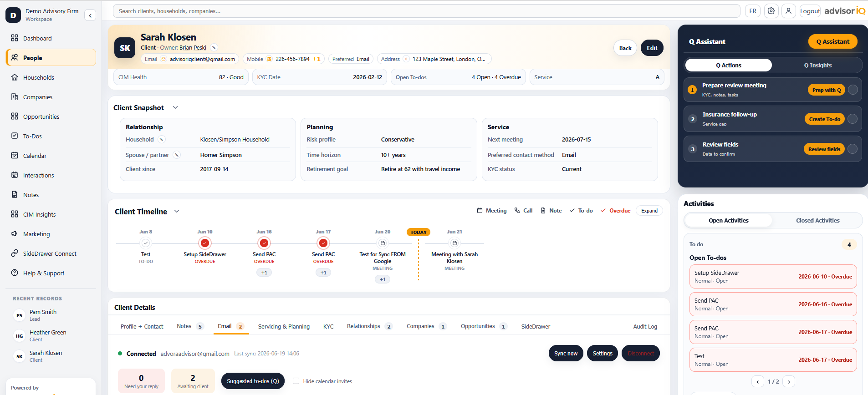Click the Jun 21 meeting timeline icon
Image resolution: width=868 pixels, height=395 pixels.
point(454,243)
